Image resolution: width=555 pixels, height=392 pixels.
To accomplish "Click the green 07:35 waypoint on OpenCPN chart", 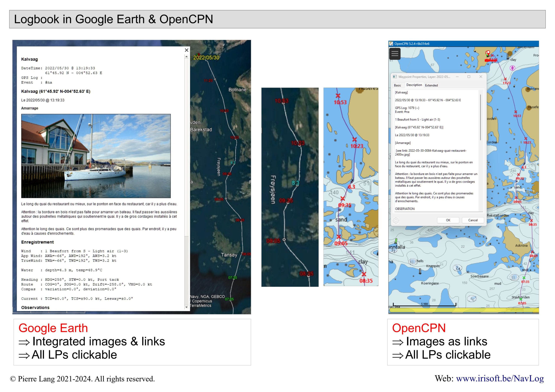I will pos(524,278).
